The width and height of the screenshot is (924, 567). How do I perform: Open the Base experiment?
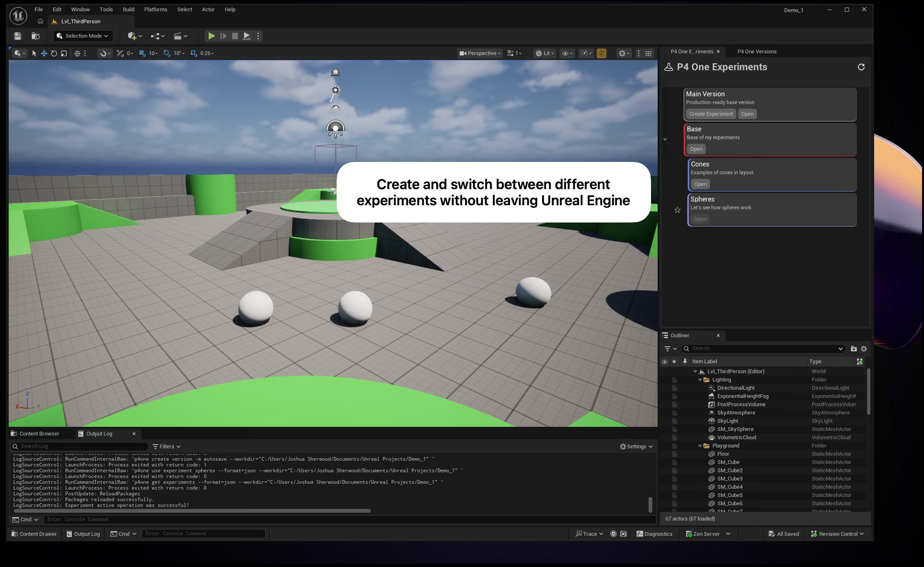click(x=696, y=149)
